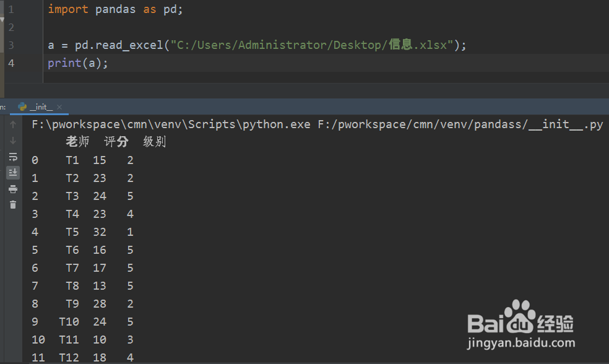This screenshot has height=364, width=609.
Task: Click the jingyan.baidu.com watermark link
Action: pos(521,342)
